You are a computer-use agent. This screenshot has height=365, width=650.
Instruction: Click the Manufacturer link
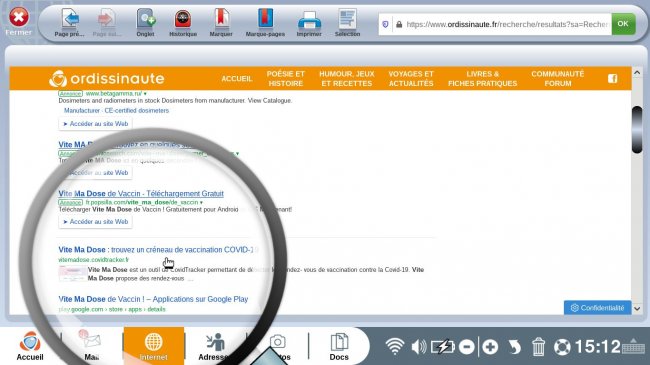tap(82, 110)
